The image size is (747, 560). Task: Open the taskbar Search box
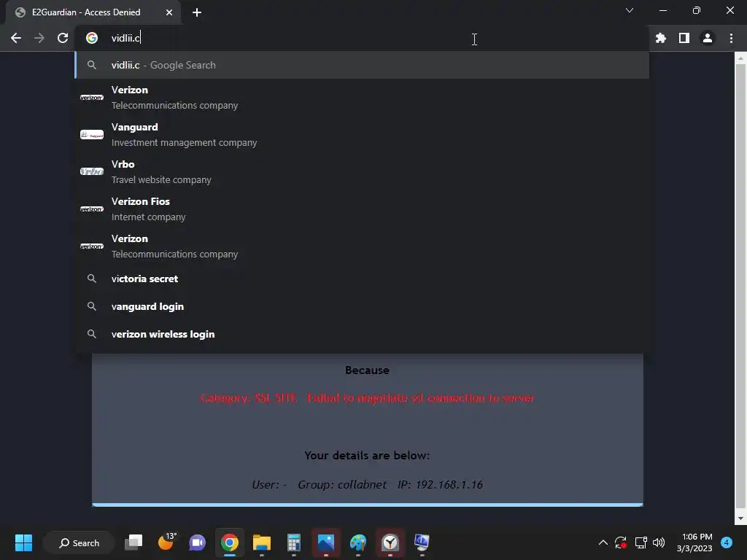[79, 542]
